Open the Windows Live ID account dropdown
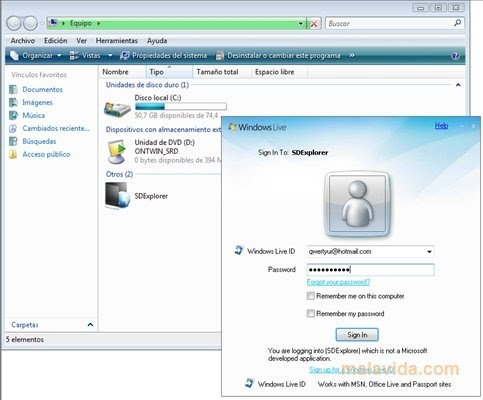 (429, 252)
